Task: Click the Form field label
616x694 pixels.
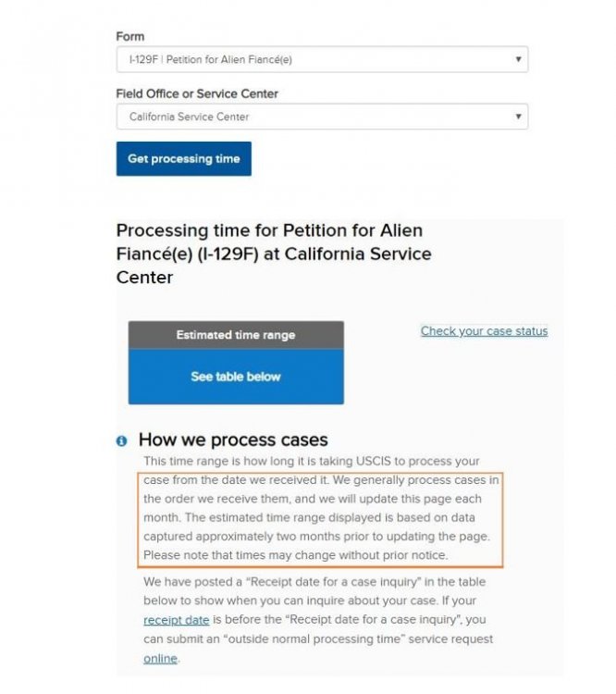Action: (130, 36)
